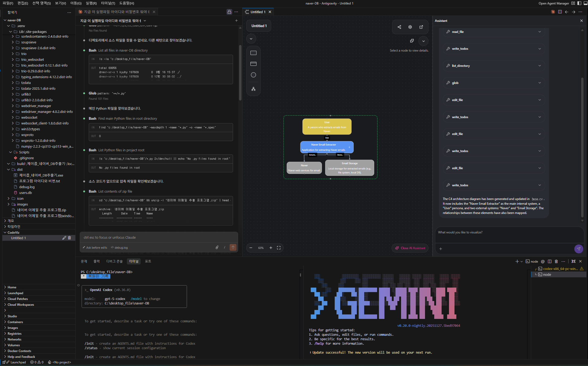
Task: Open the 터미널(T) menu
Action: 108,3
